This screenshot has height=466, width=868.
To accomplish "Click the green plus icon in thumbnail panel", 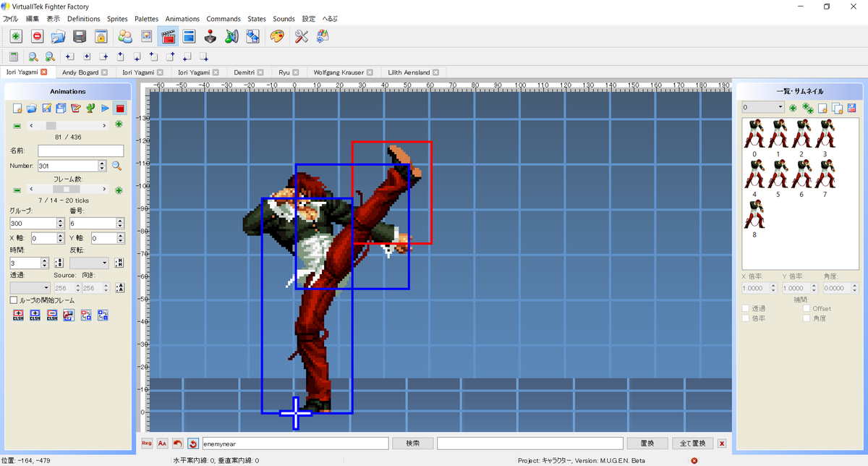I will (x=793, y=108).
